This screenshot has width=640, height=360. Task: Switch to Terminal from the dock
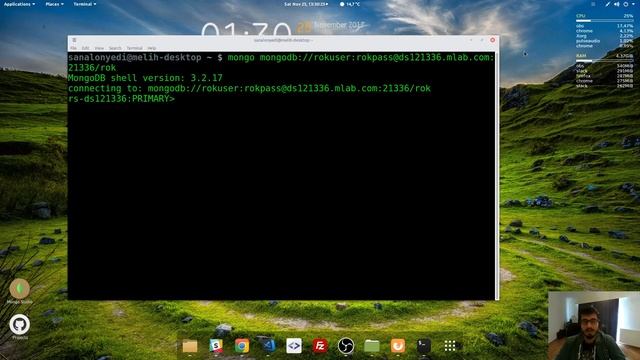[x=424, y=346]
